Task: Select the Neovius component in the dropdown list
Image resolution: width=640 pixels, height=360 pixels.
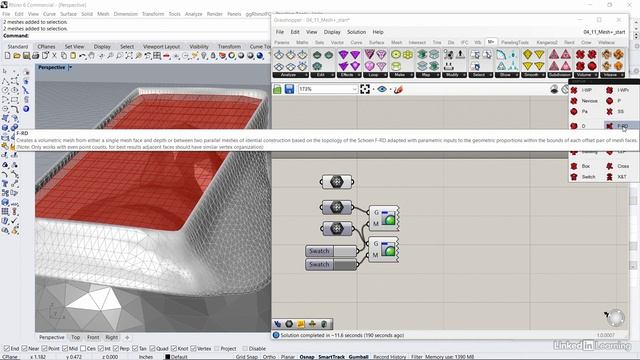Action: pyautogui.click(x=585, y=101)
